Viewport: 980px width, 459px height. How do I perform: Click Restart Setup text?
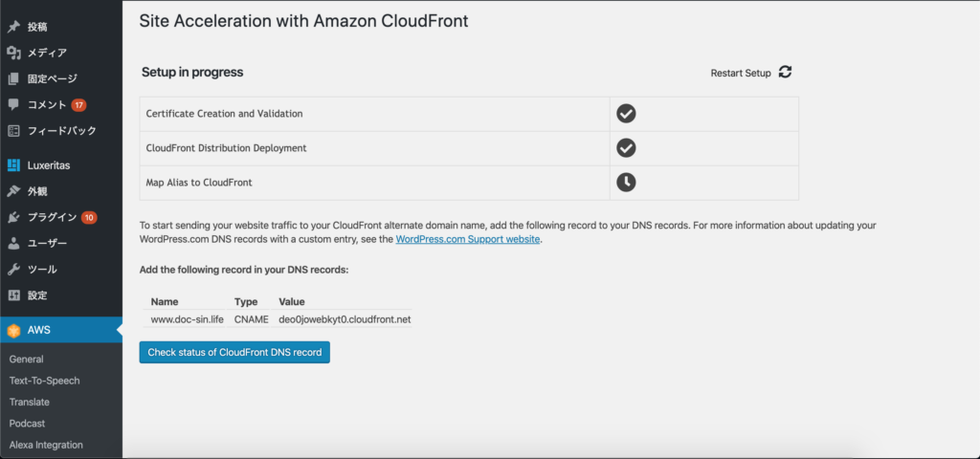click(x=741, y=73)
